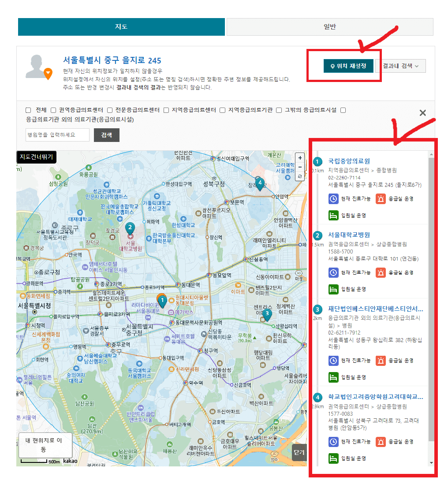Click the hospital name search input field
The image size is (448, 488).
57,135
